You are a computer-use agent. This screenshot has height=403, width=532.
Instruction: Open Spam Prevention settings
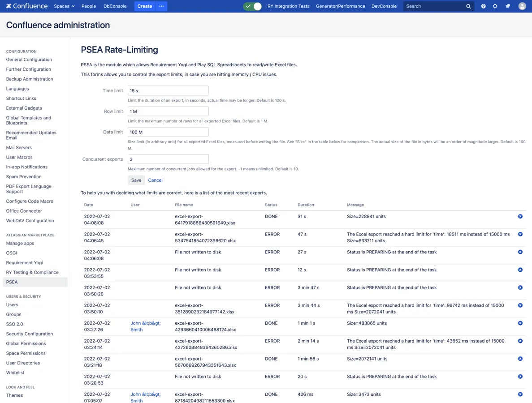coord(24,176)
